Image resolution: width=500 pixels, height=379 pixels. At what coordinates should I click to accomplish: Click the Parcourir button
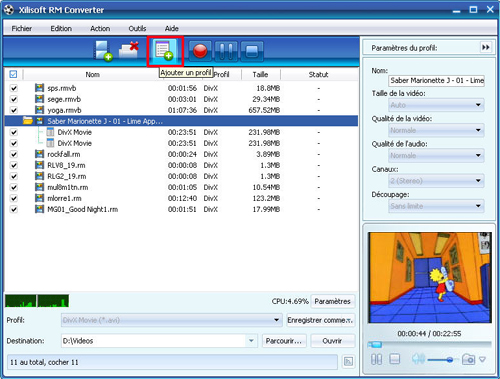point(284,341)
